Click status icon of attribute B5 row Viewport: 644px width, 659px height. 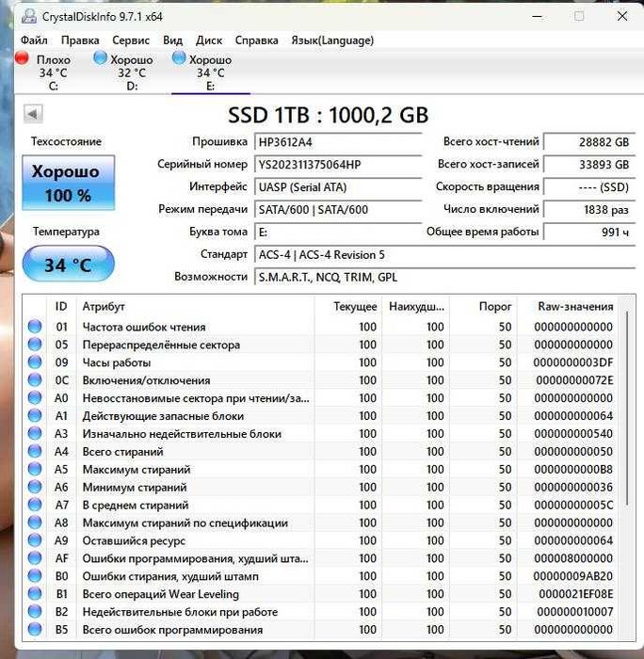[35, 629]
